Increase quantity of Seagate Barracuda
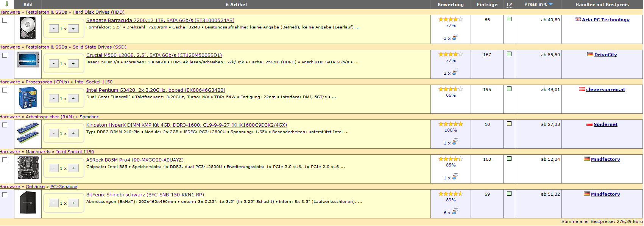The width and height of the screenshot is (644, 226). click(x=73, y=28)
